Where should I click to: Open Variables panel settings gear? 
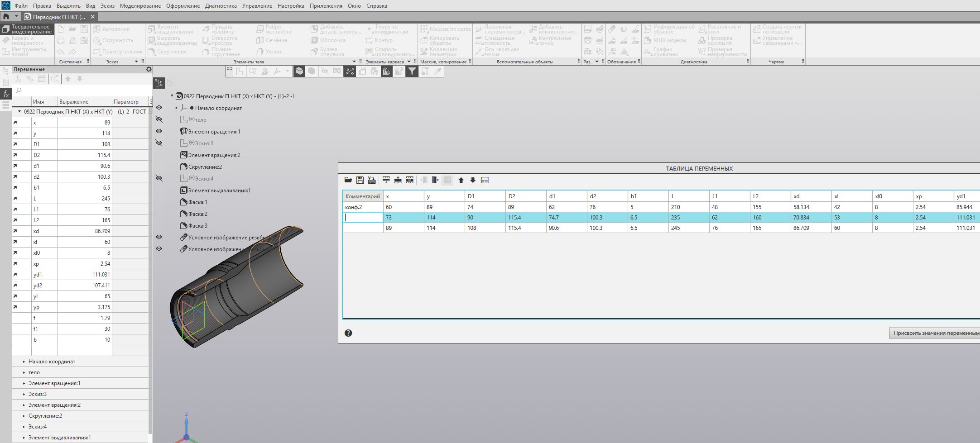149,69
